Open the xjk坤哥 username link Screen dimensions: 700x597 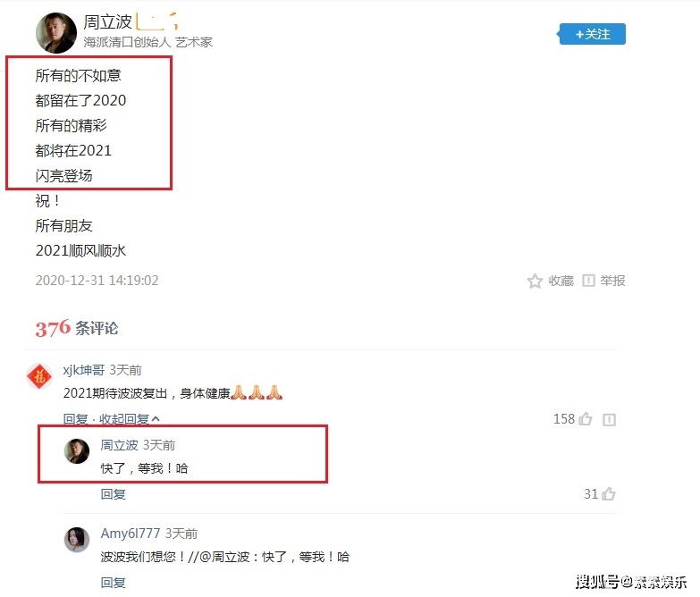click(x=84, y=370)
